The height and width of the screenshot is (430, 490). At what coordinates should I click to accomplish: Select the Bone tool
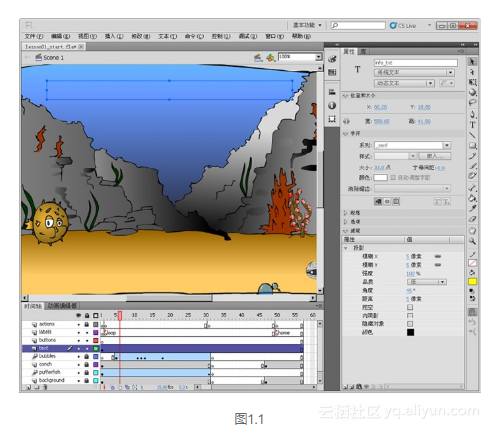pos(472,188)
